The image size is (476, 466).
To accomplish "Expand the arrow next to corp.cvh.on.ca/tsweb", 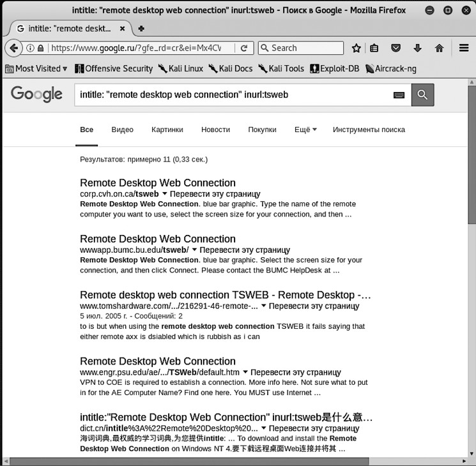I will (165, 193).
